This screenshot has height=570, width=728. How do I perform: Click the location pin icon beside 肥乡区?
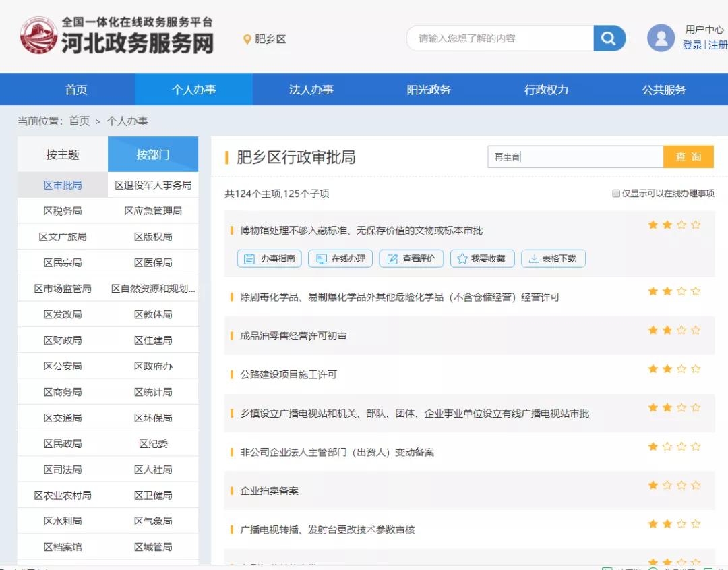coord(247,40)
